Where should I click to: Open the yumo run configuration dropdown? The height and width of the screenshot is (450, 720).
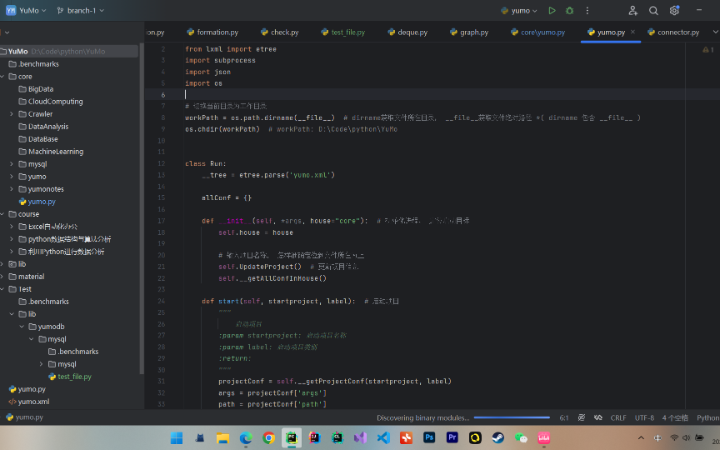(519, 11)
